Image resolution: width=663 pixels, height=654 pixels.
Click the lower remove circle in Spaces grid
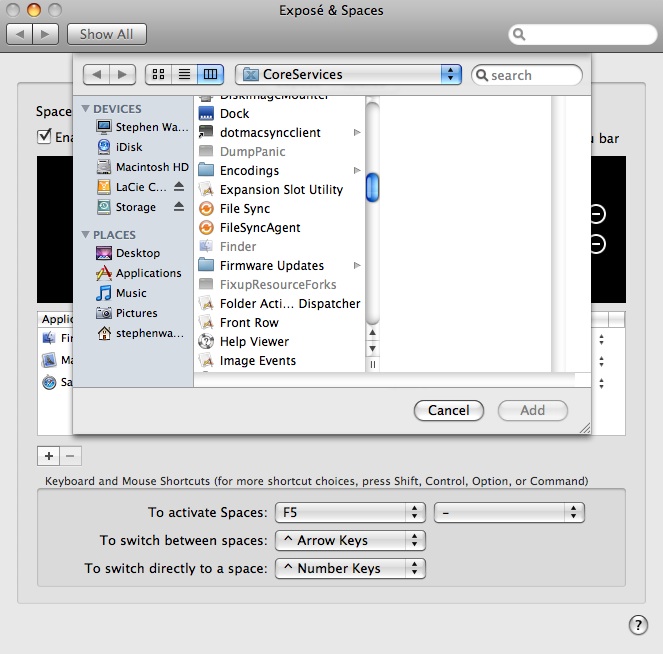pos(597,244)
